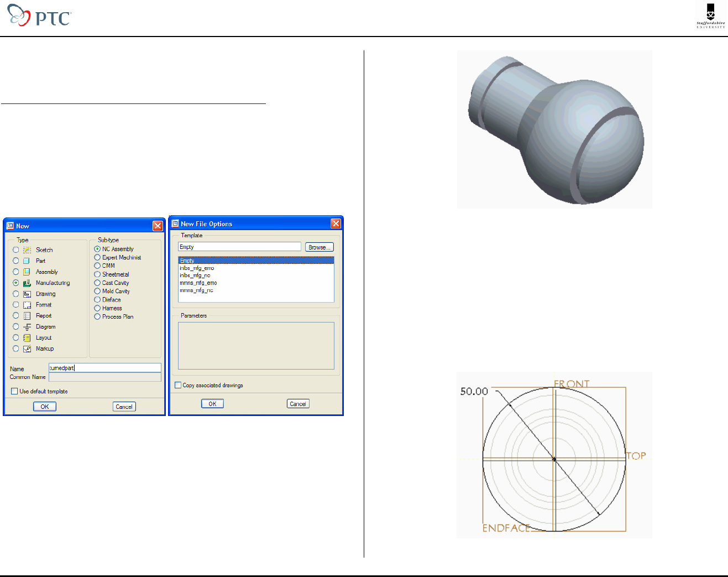Click the Report type icon
Viewport: 728px width, 577px height.
click(x=27, y=316)
